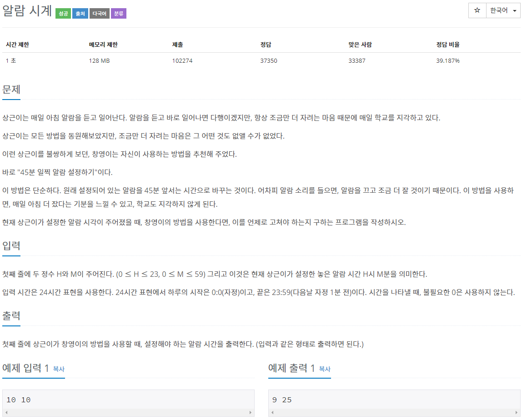Viewport: 527px width, 420px height.
Task: Click the 102274 submissions value
Action: pyautogui.click(x=182, y=61)
